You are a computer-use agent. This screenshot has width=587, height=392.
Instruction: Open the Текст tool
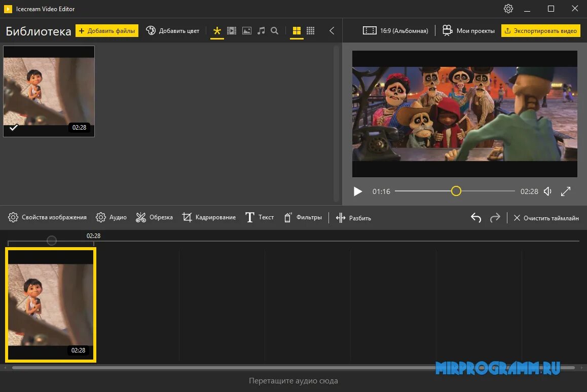click(x=260, y=217)
